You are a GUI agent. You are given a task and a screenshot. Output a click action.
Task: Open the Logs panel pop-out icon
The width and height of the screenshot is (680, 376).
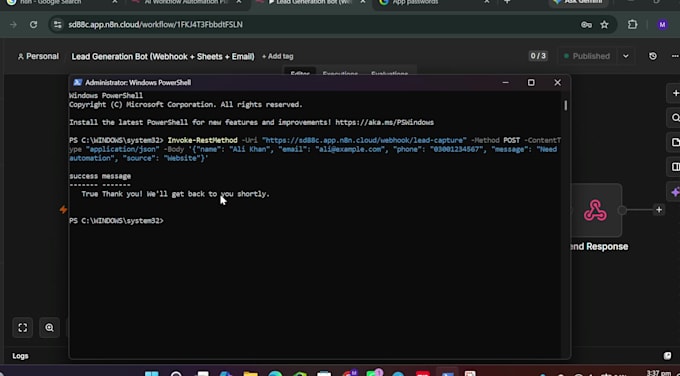pyautogui.click(x=667, y=356)
